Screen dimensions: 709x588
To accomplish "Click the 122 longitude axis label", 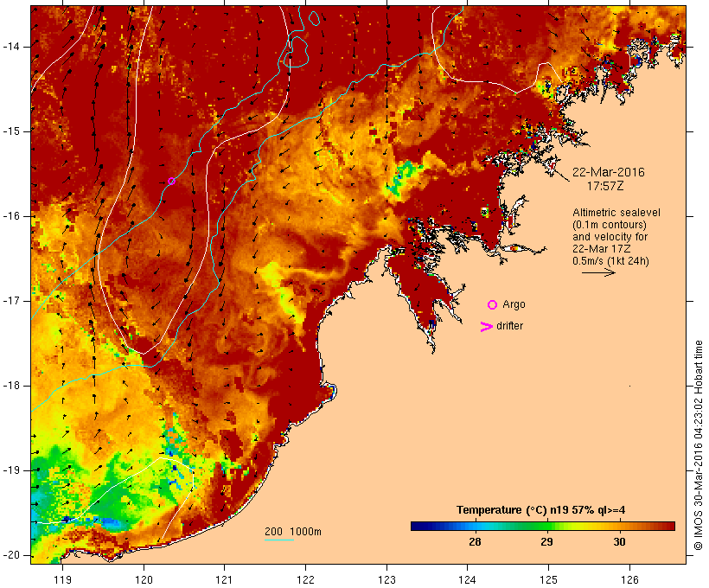I will click(x=306, y=580).
